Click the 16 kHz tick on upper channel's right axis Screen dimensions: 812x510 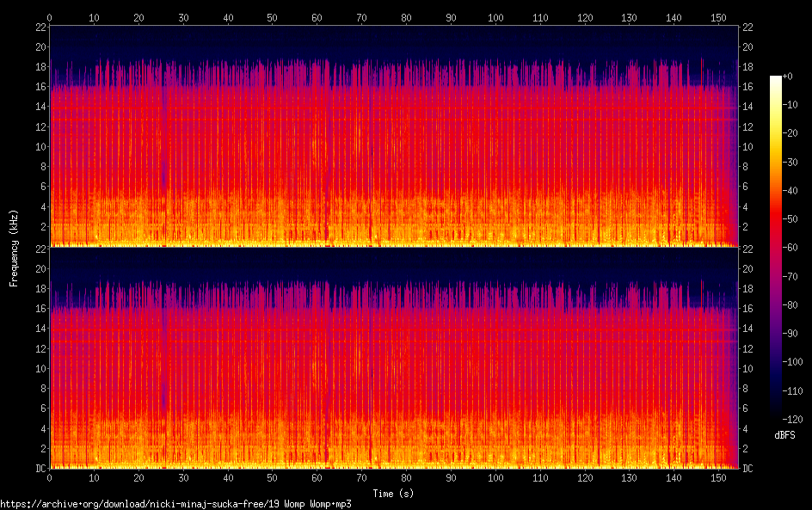pyautogui.click(x=748, y=87)
